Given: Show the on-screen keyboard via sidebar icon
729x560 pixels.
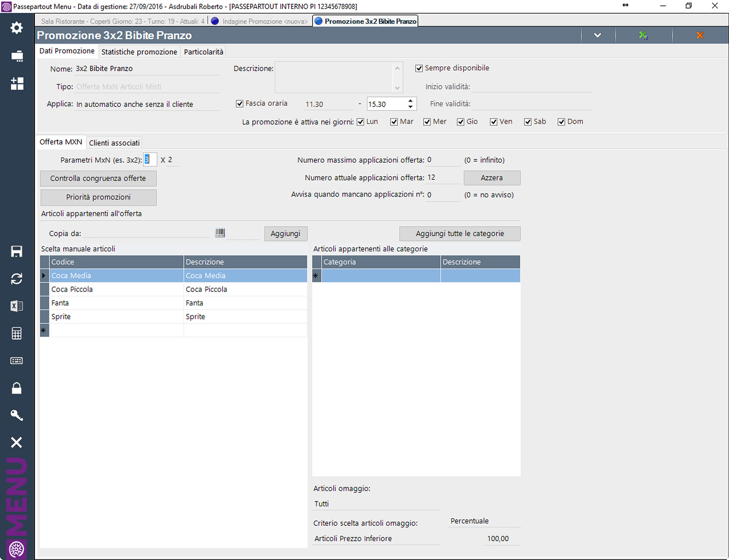Looking at the screenshot, I should tap(16, 361).
